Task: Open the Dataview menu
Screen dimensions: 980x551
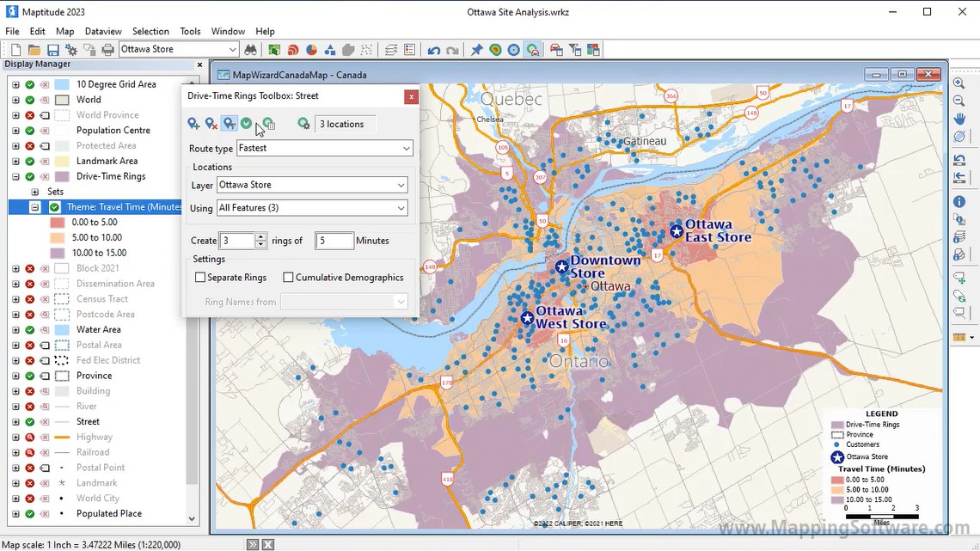Action: click(x=103, y=31)
